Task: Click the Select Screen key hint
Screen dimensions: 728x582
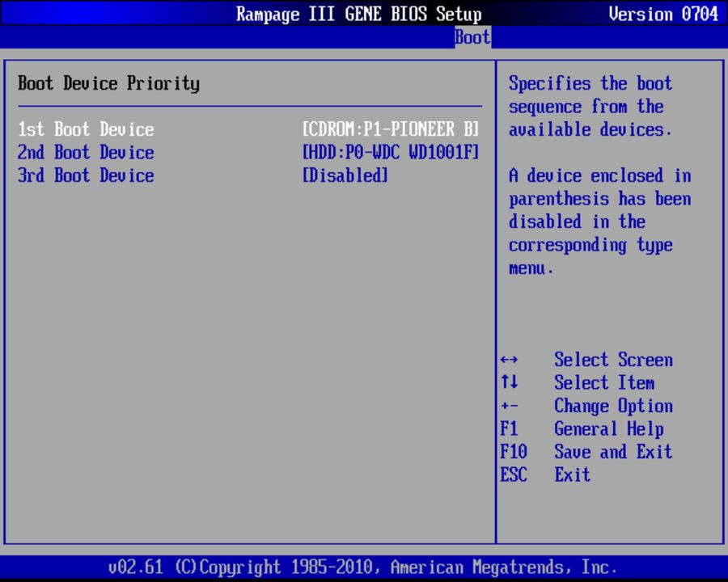Action: click(613, 360)
